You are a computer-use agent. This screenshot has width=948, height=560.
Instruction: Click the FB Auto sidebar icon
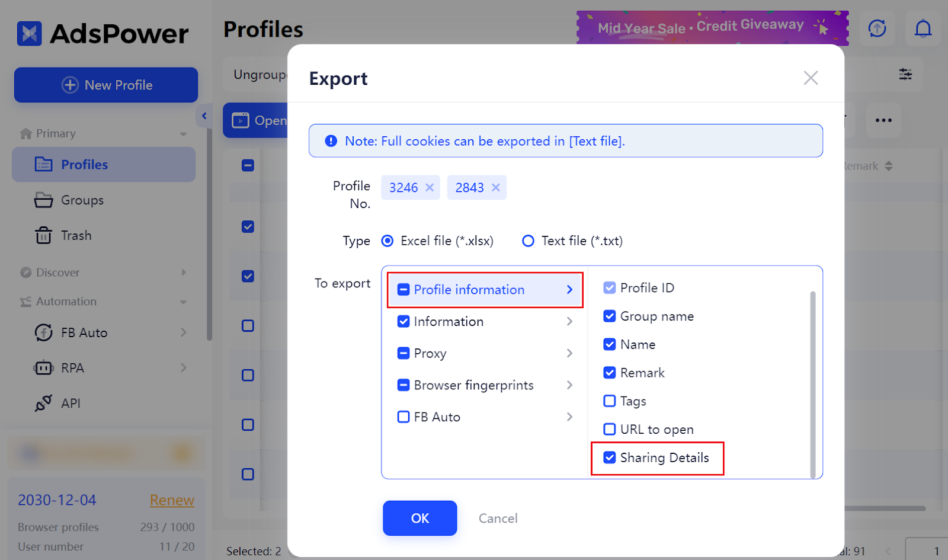pyautogui.click(x=43, y=332)
